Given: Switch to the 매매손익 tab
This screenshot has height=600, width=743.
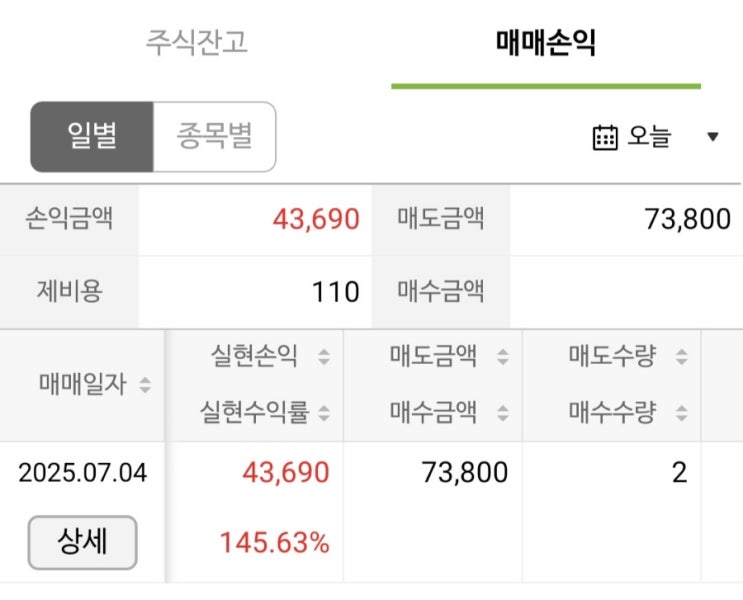Looking at the screenshot, I should (x=545, y=43).
